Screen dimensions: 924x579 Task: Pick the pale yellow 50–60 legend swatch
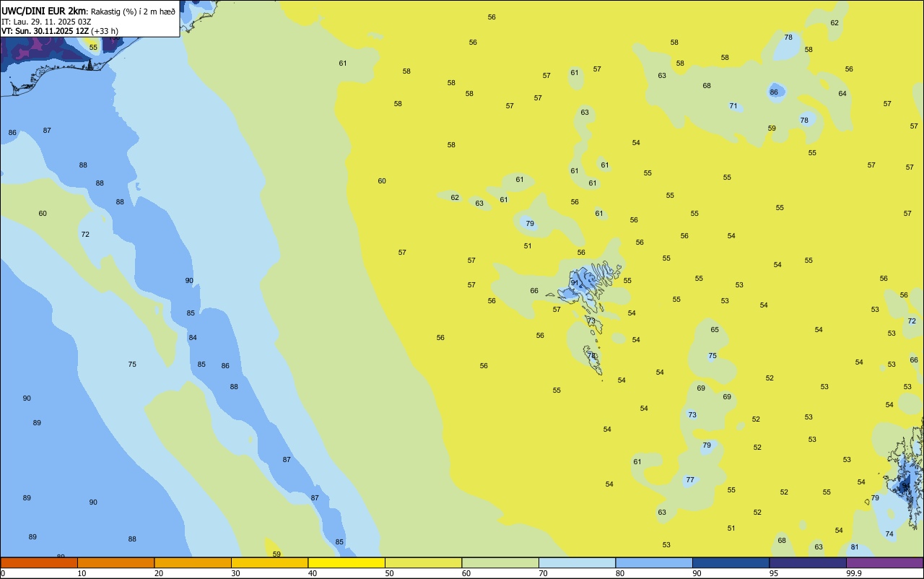coord(423,562)
